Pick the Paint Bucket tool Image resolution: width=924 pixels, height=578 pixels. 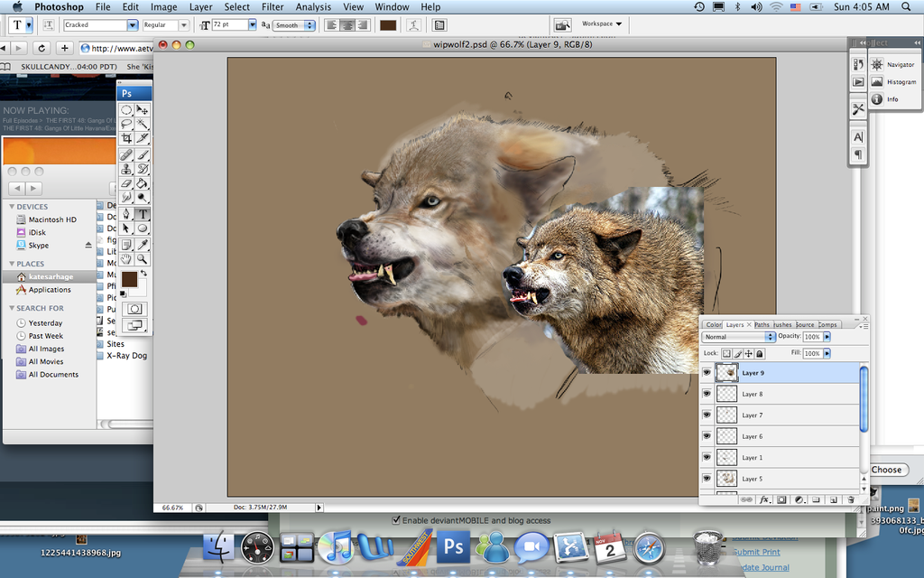[142, 183]
